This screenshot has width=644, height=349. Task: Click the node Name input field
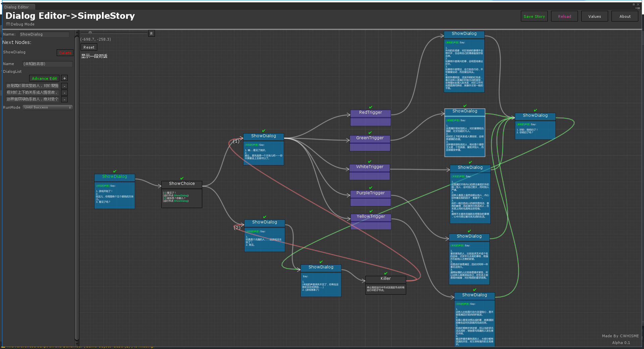[44, 34]
